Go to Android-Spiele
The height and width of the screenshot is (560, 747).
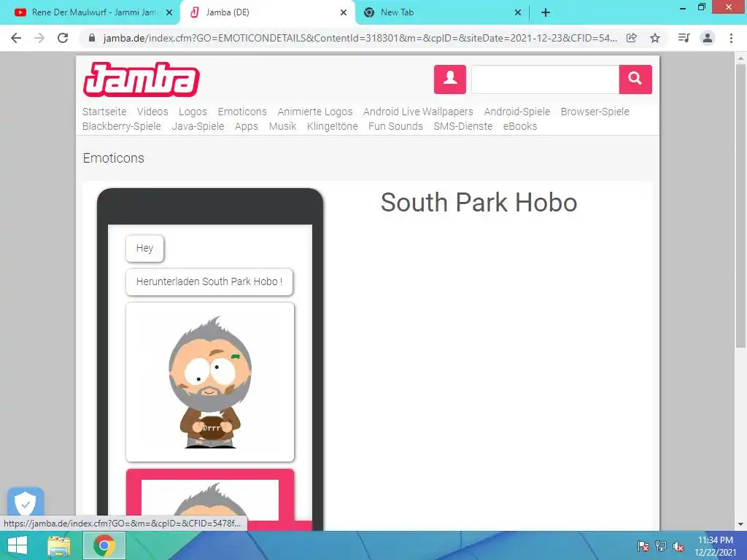tap(517, 112)
